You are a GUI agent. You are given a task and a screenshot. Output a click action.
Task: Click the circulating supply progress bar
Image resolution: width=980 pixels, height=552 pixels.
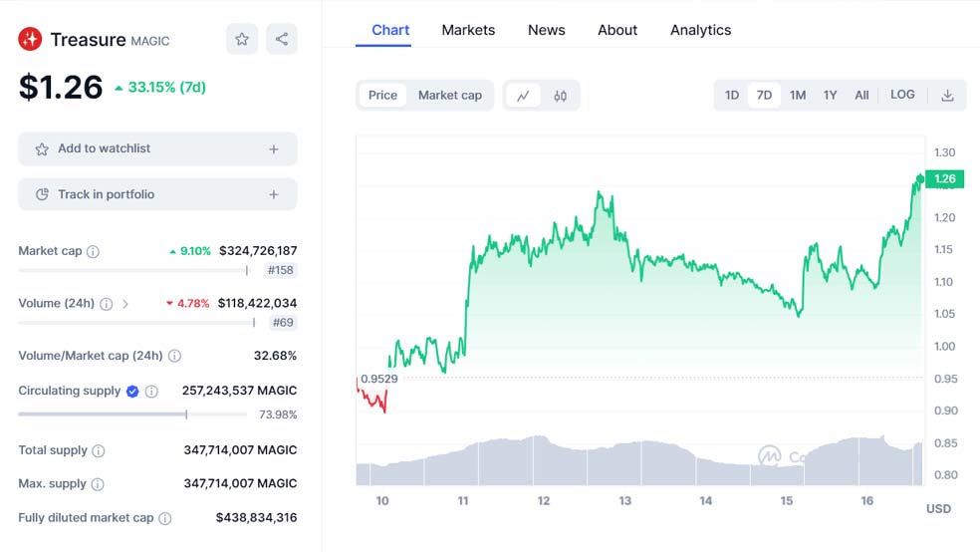[x=132, y=414]
